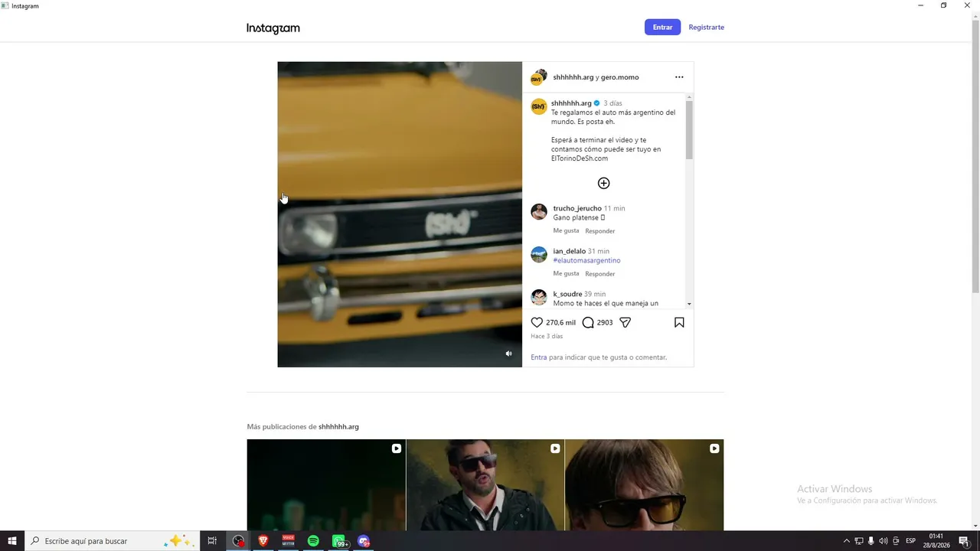
Task: Click the comments panel scrollbar
Action: tap(689, 130)
